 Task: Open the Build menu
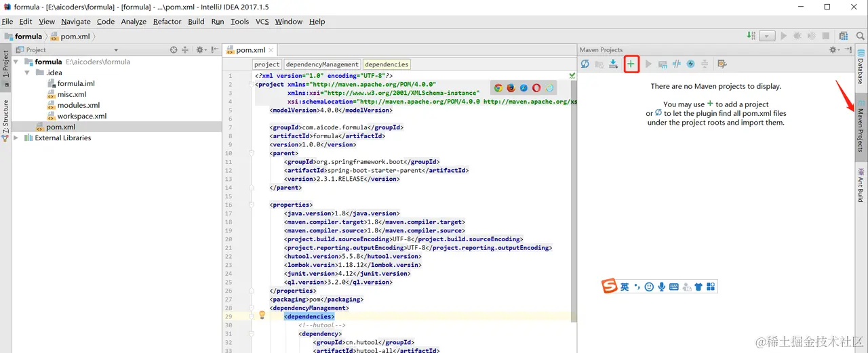tap(196, 22)
